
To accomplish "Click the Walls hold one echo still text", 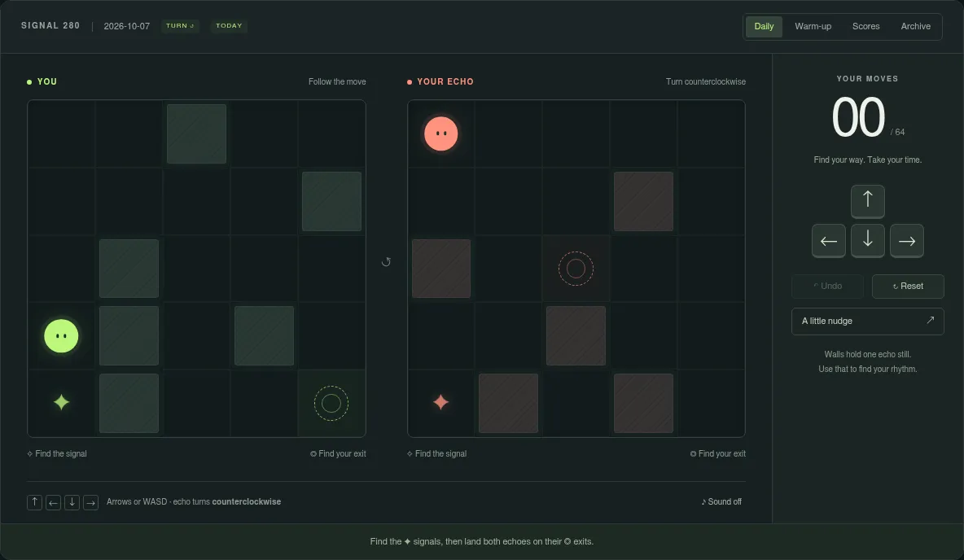I will click(867, 354).
